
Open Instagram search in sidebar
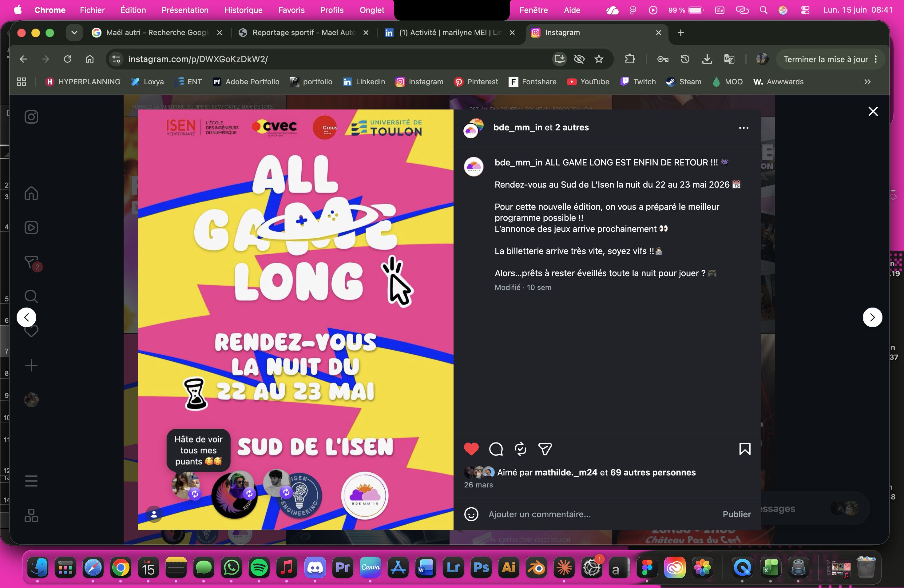(x=31, y=297)
